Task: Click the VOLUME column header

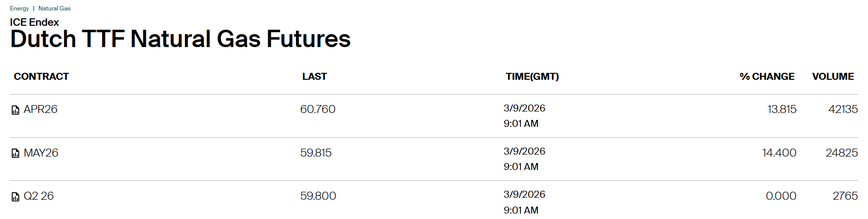Action: 833,76
